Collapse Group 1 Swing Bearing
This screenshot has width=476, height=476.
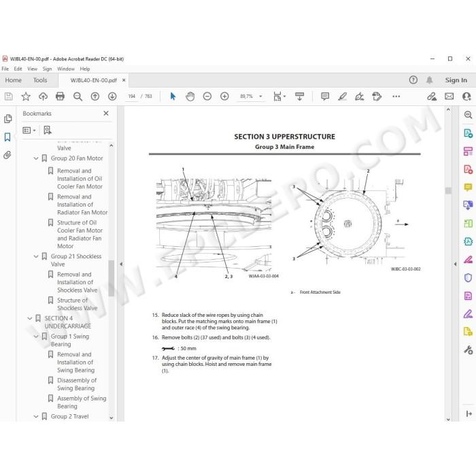click(x=36, y=337)
